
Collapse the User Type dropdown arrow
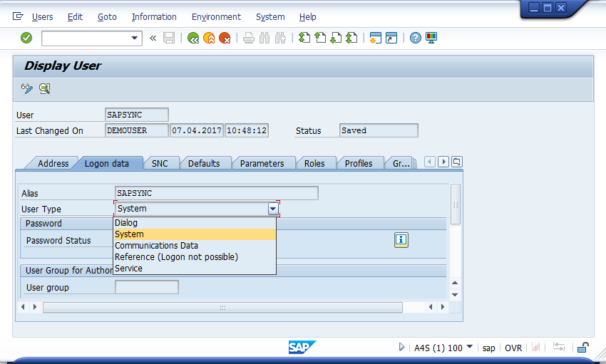[x=272, y=209]
